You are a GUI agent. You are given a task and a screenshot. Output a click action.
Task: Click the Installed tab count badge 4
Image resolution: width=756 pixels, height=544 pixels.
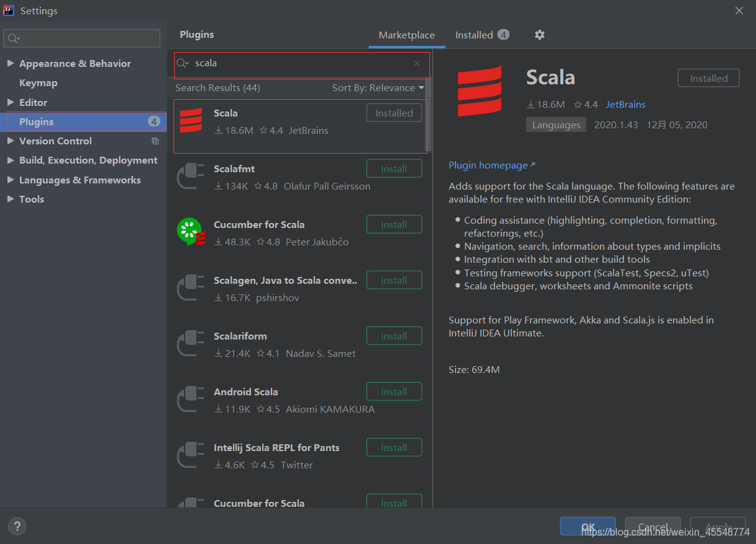click(x=503, y=35)
